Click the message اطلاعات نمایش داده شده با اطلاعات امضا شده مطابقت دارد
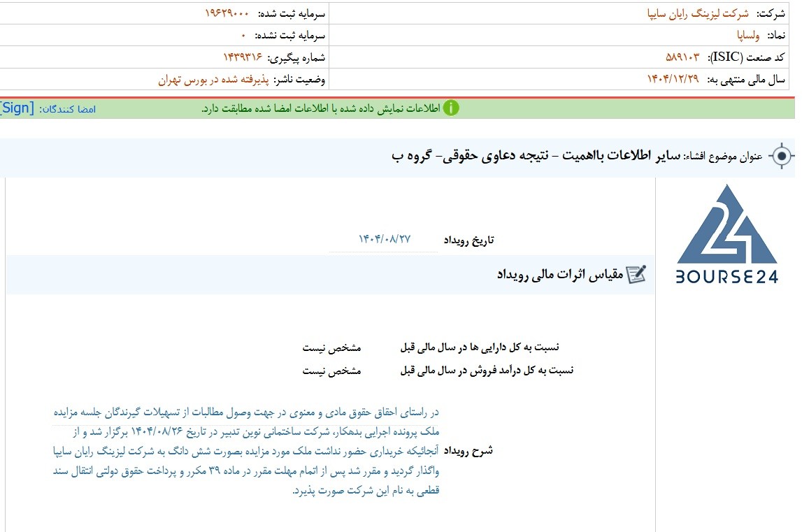This screenshot has height=532, width=802. (321, 108)
